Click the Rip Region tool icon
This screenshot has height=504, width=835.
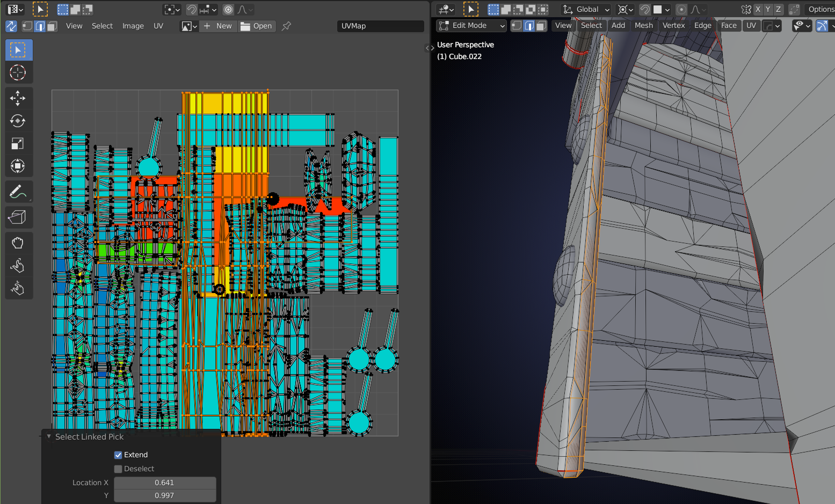18,217
